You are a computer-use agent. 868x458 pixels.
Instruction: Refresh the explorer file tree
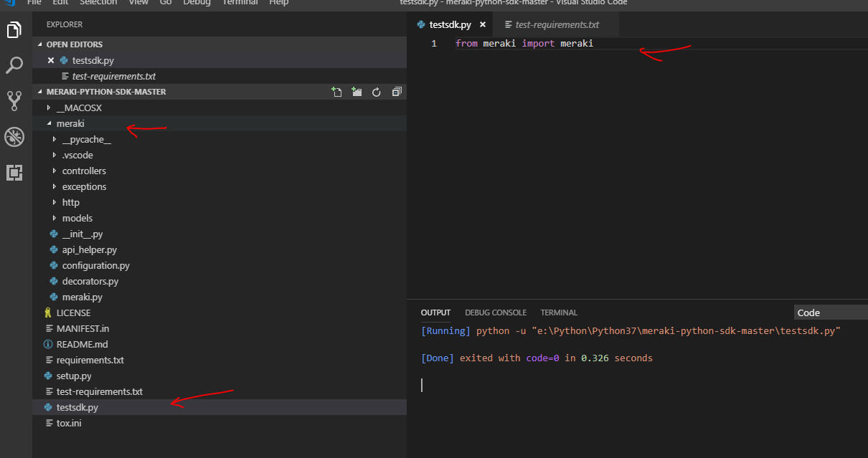[x=376, y=92]
